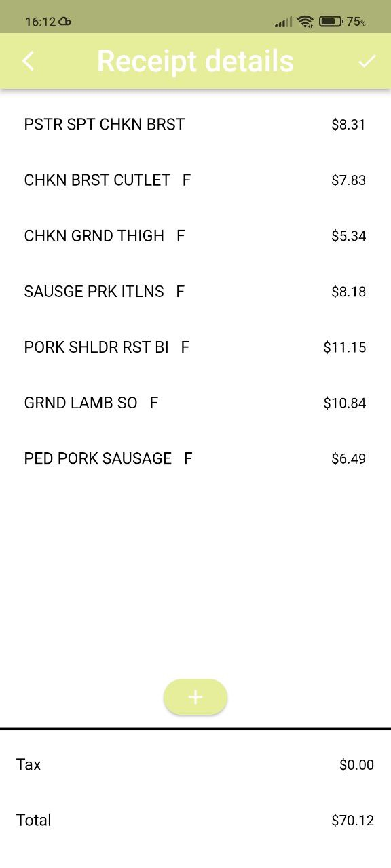This screenshot has width=391, height=868.
Task: Tap the checkmark icon to confirm receipt
Action: pos(367,60)
